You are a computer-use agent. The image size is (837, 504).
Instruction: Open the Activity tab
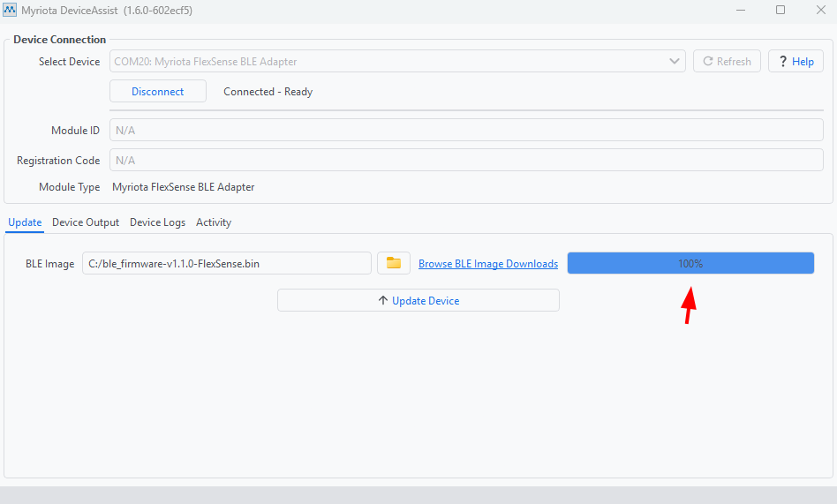(214, 222)
